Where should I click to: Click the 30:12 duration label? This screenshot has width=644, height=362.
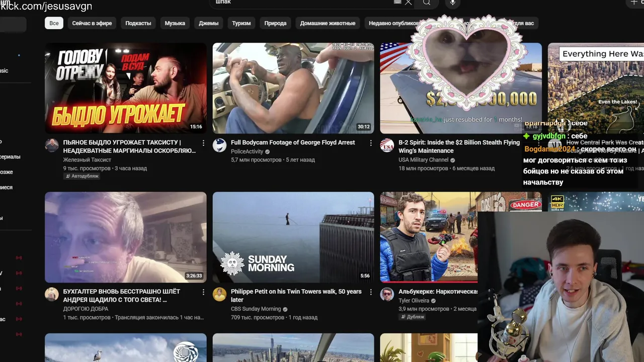click(x=364, y=127)
